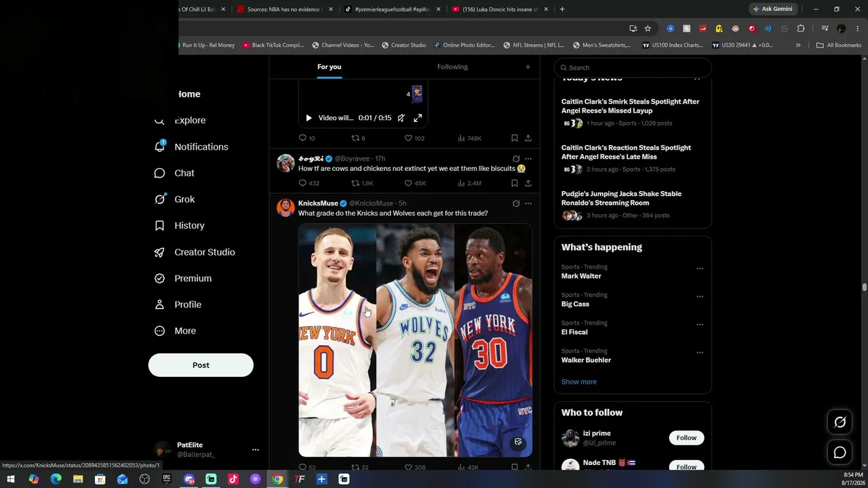Open History bookmark icon in sidebar
Viewport: 868px width, 488px height.
[160, 226]
